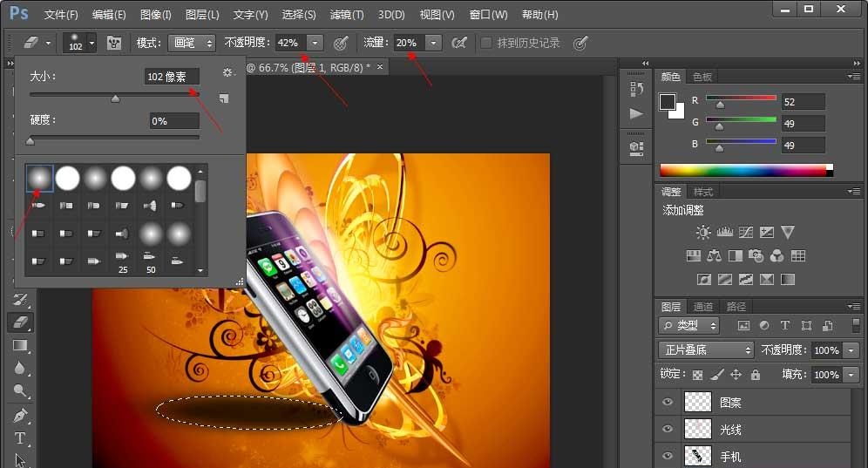Open the eraser 模式 dropdown
The width and height of the screenshot is (868, 468).
click(192, 43)
